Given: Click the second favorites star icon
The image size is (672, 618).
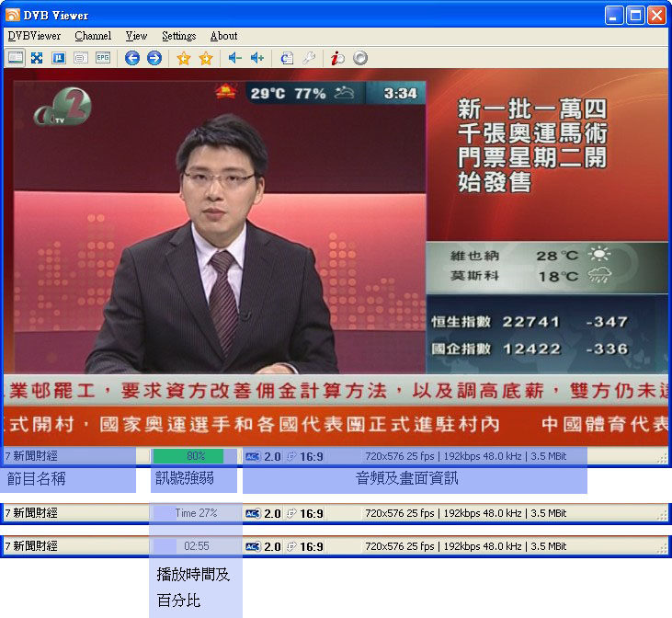Looking at the screenshot, I should pos(206,58).
